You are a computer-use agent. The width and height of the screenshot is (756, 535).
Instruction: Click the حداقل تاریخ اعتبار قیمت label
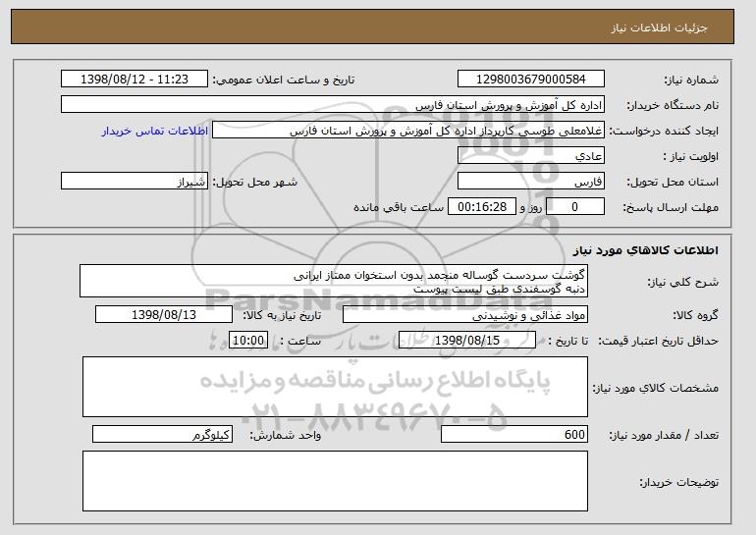[658, 341]
